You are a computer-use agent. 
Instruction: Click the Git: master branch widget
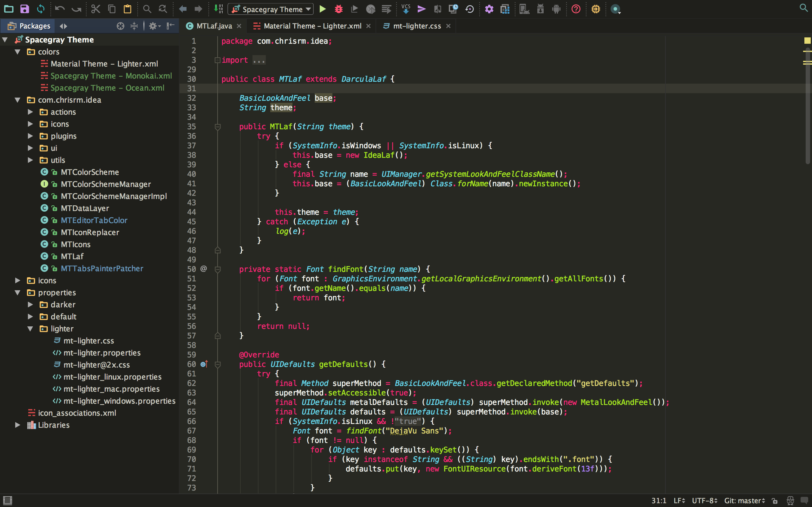click(x=744, y=501)
